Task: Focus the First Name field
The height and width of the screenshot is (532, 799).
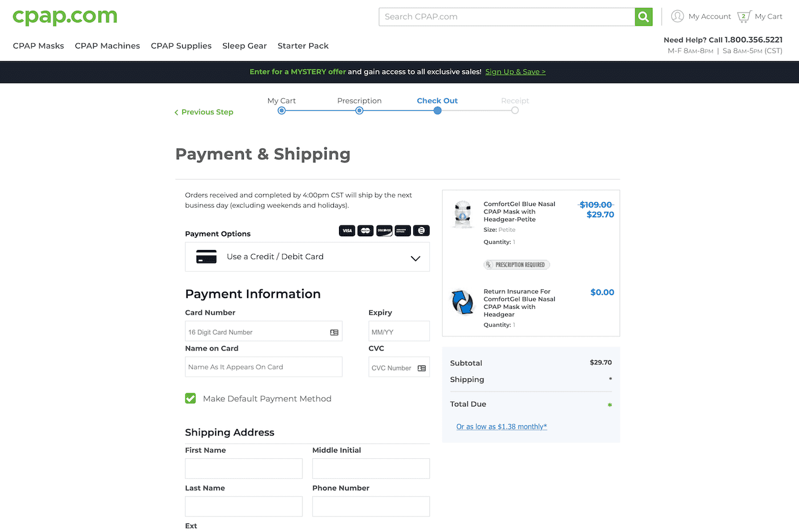Action: click(x=244, y=469)
